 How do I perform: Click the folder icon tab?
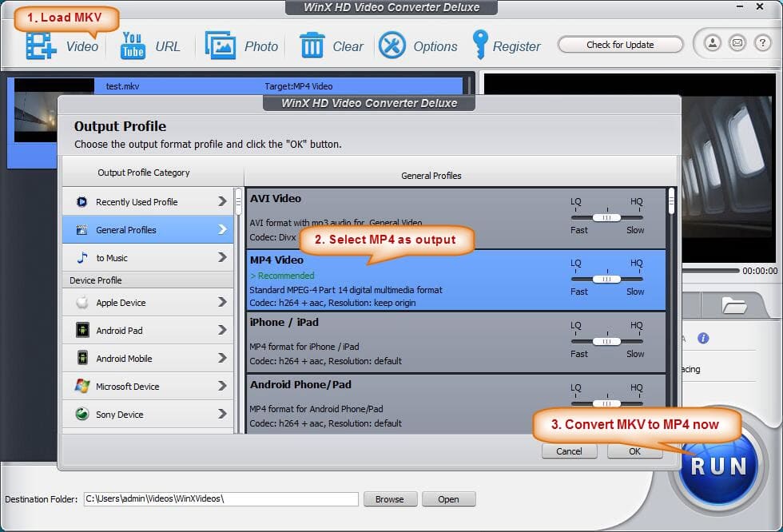733,305
